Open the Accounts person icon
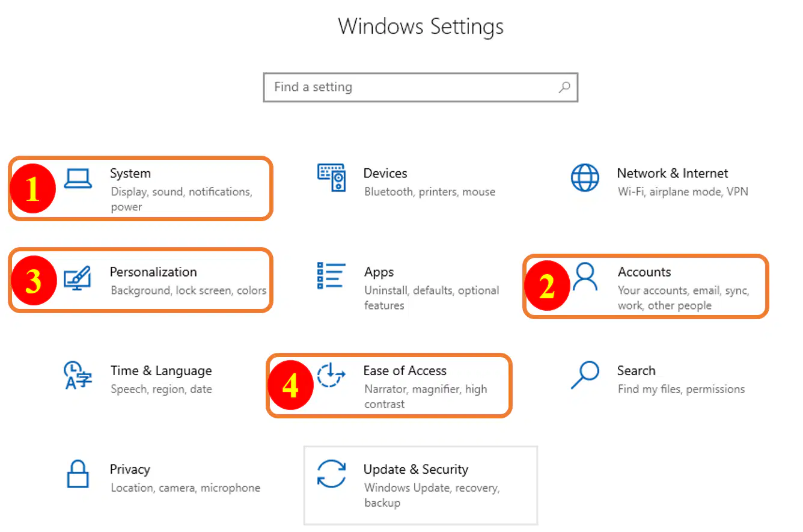Viewport: 803px width, 532px height. click(x=585, y=277)
